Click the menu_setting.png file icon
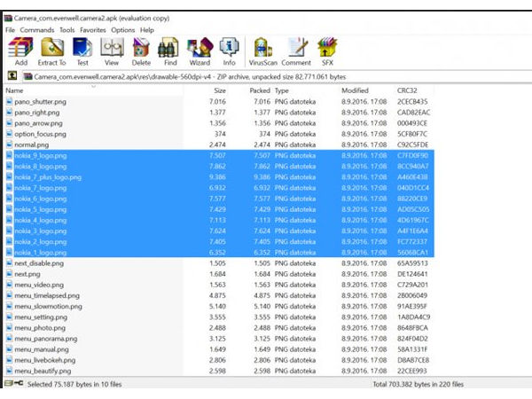 [10, 317]
